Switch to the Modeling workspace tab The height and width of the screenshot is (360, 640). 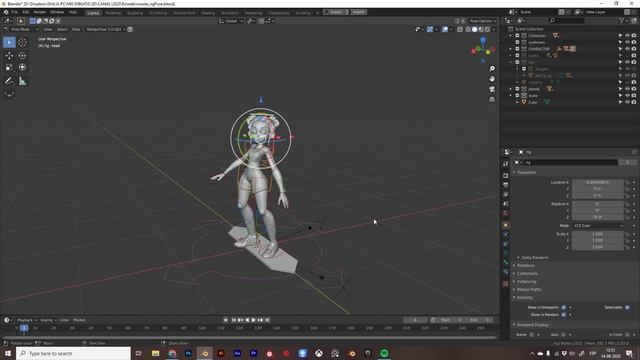[113, 13]
